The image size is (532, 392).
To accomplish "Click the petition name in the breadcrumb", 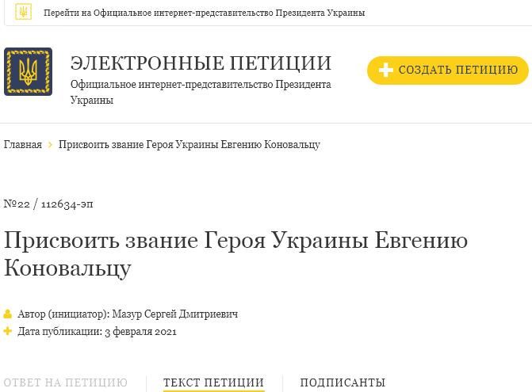I will click(x=189, y=145).
